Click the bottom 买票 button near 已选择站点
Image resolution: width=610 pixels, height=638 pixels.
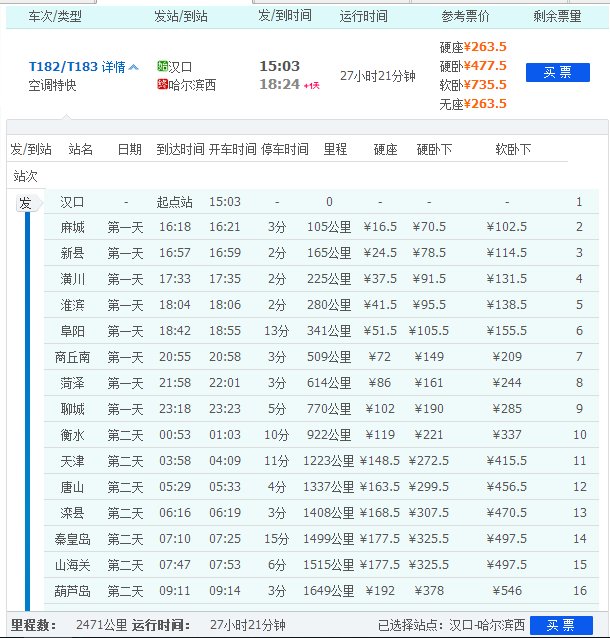coord(561,625)
